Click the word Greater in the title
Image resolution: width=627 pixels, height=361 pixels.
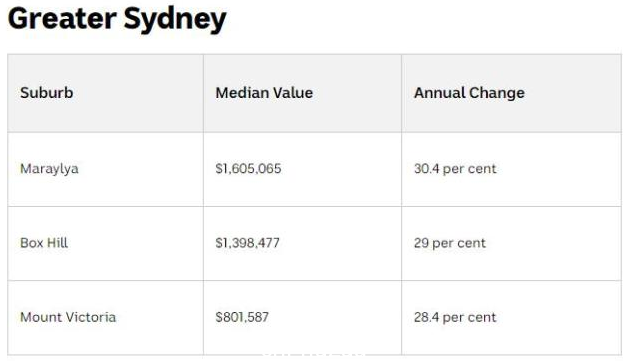tap(62, 18)
